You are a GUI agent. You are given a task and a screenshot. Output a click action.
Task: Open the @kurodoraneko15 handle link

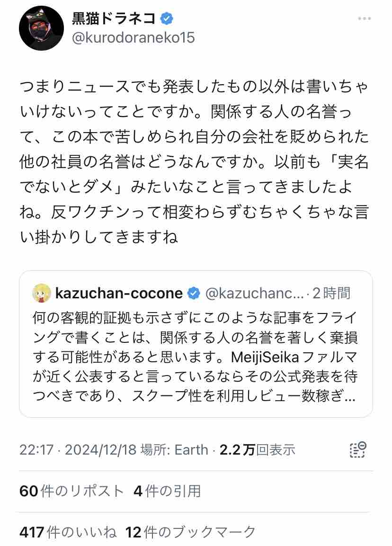coord(133,37)
